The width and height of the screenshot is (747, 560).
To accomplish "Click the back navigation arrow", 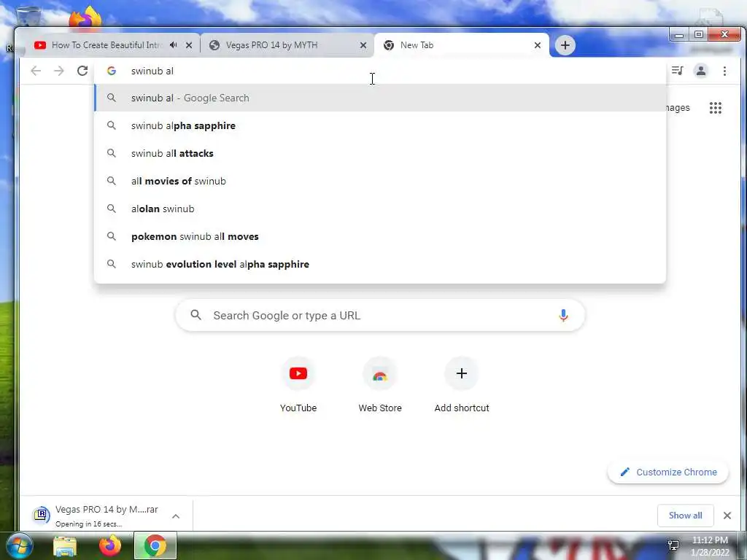I will pyautogui.click(x=36, y=71).
